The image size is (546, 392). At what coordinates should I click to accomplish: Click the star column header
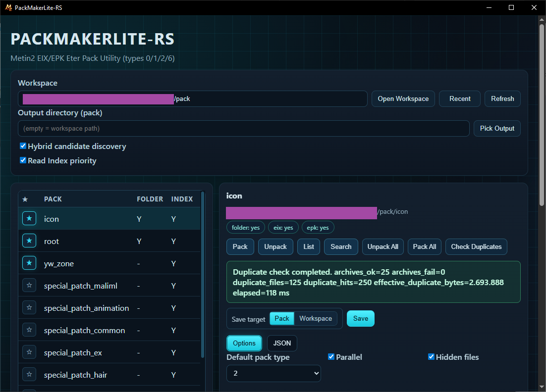coord(25,199)
